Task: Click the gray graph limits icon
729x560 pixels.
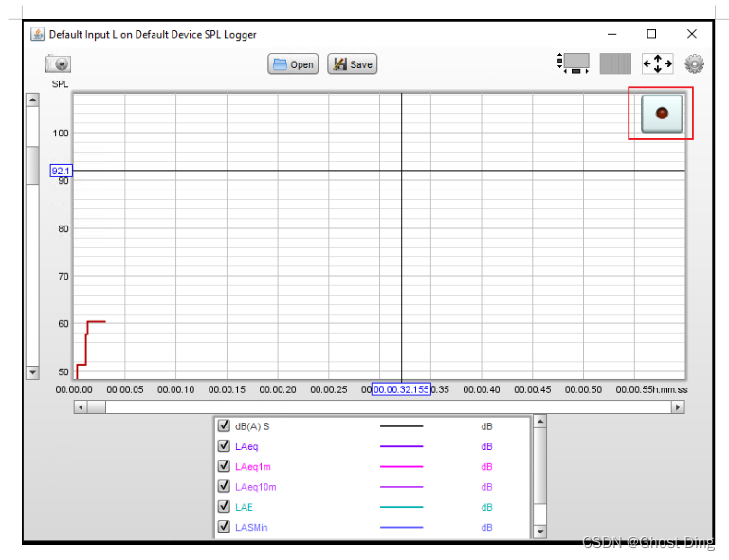Action: [x=615, y=63]
